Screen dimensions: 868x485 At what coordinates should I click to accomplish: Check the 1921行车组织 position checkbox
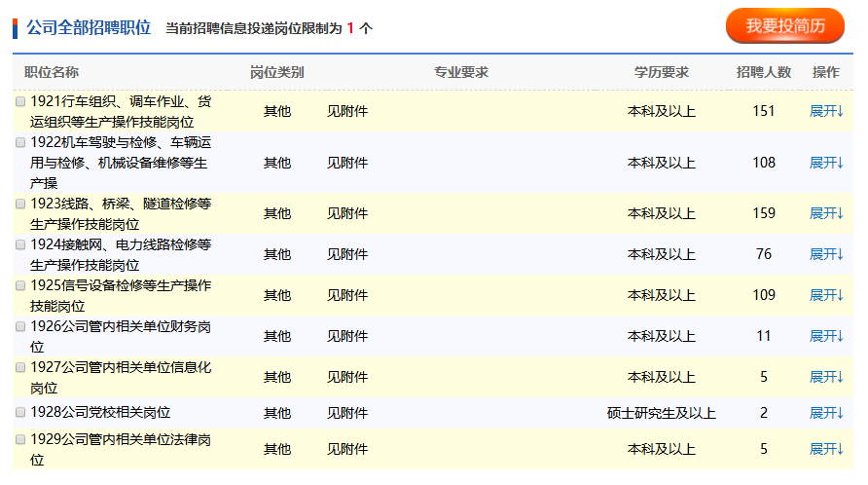(x=20, y=101)
